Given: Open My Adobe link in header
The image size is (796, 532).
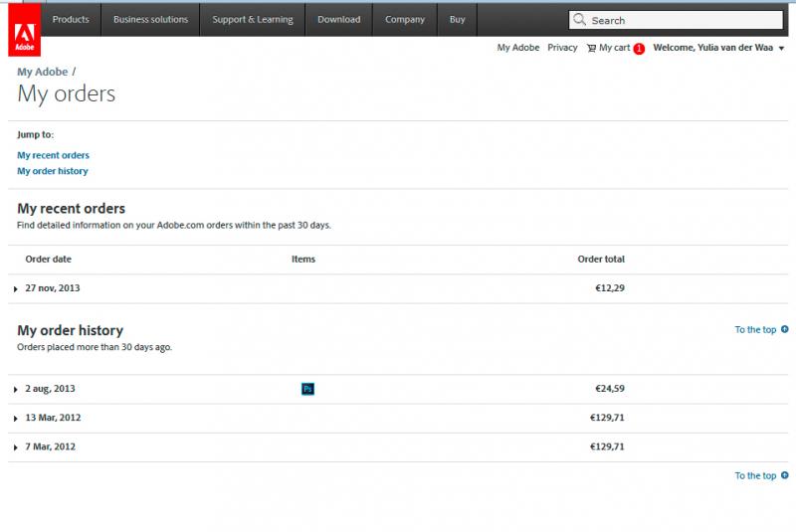Looking at the screenshot, I should click(x=517, y=48).
